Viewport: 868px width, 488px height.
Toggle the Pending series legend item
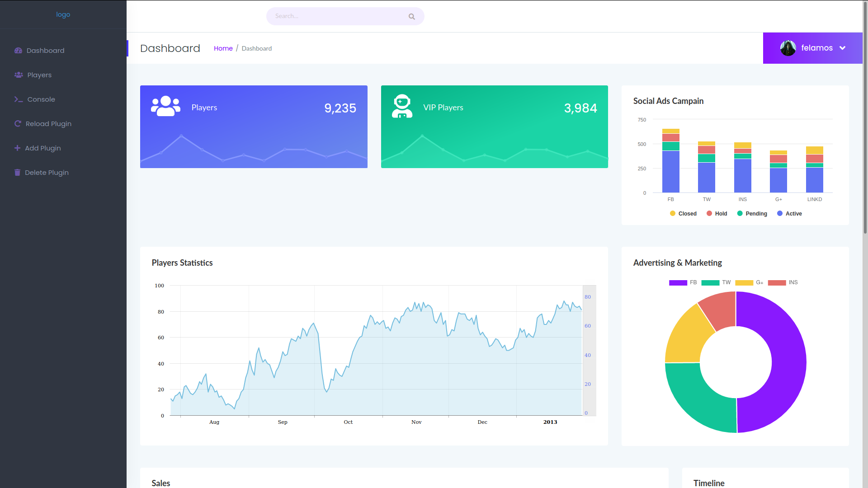tap(752, 214)
